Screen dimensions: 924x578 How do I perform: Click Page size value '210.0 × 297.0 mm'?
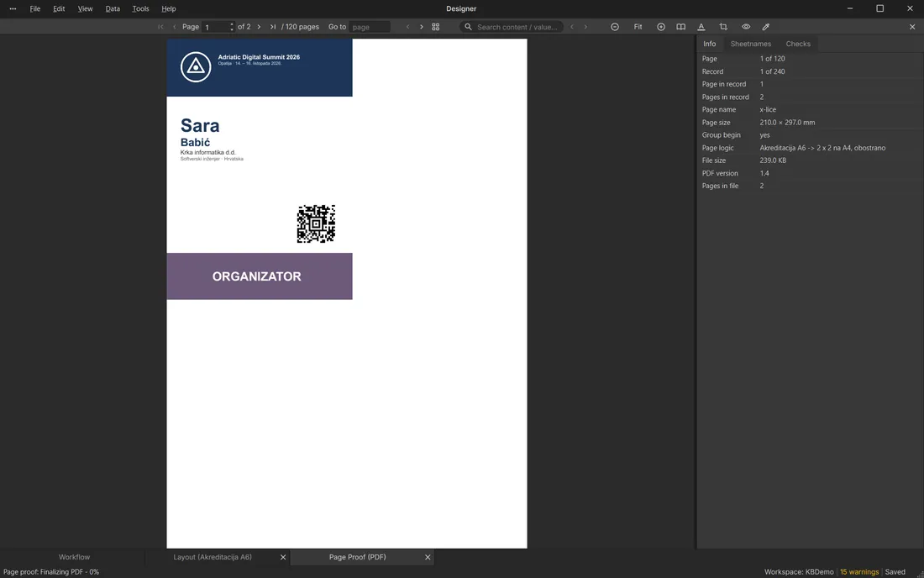(x=787, y=123)
